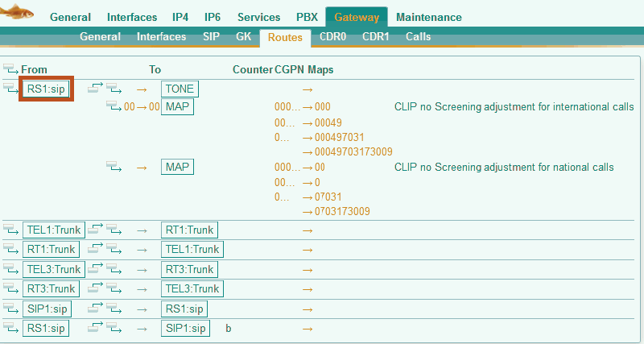Click add-map icon before the TONE destination
The image size is (644, 344).
pos(114,89)
